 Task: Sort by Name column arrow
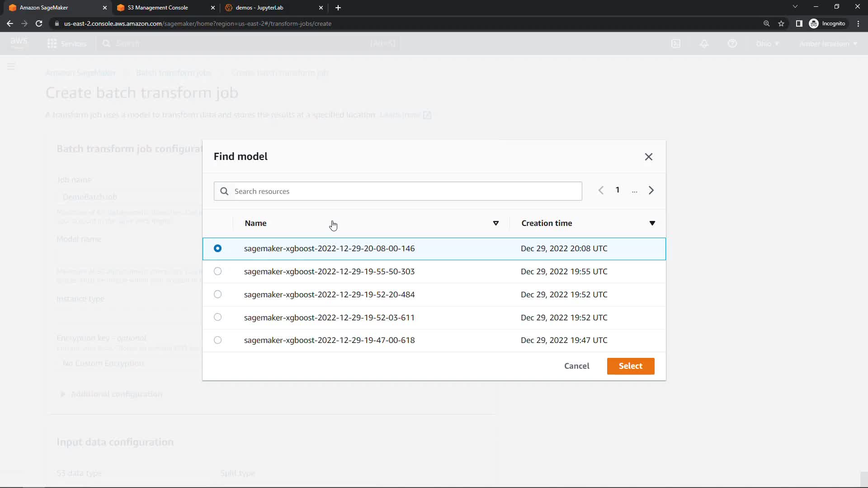coord(495,223)
